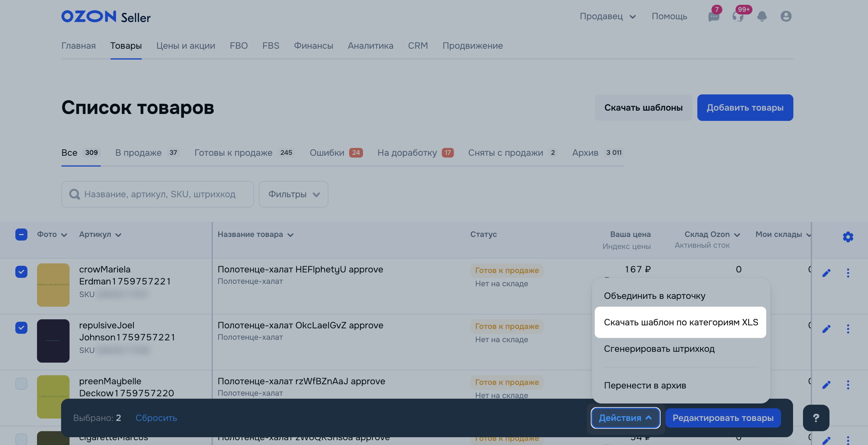Open the Продавец dropdown in header

(607, 17)
